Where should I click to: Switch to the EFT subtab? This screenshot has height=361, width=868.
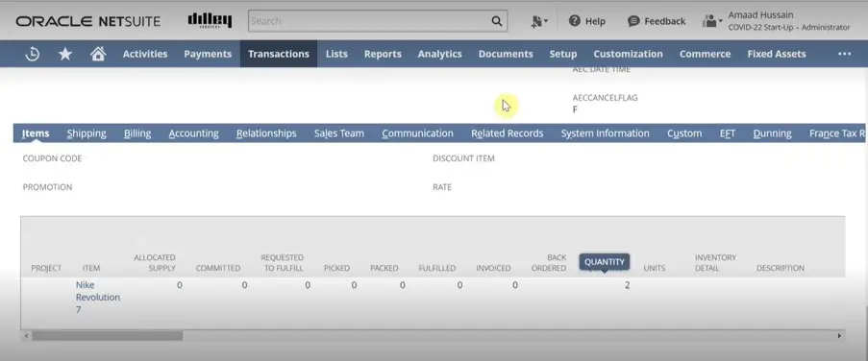(728, 133)
